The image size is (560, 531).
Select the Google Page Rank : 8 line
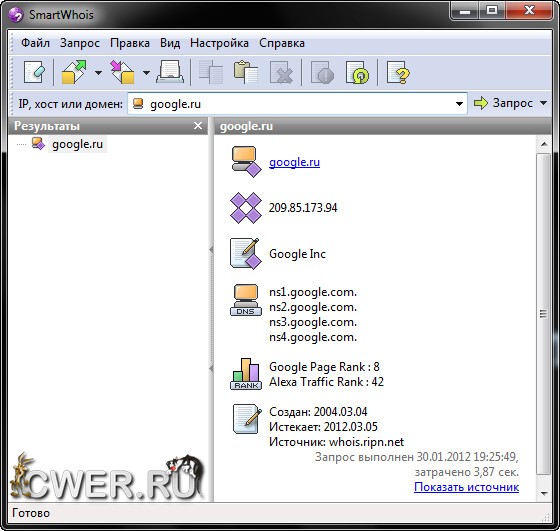coord(324,367)
